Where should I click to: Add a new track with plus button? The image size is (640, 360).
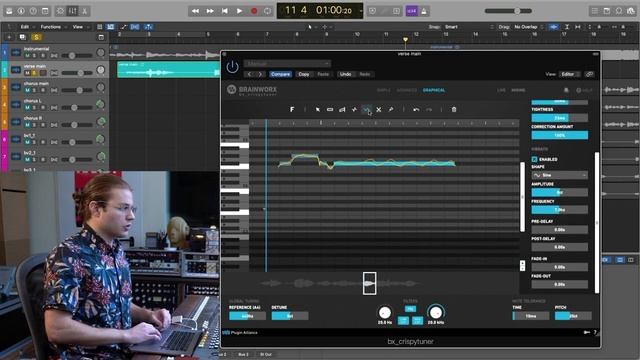click(9, 37)
